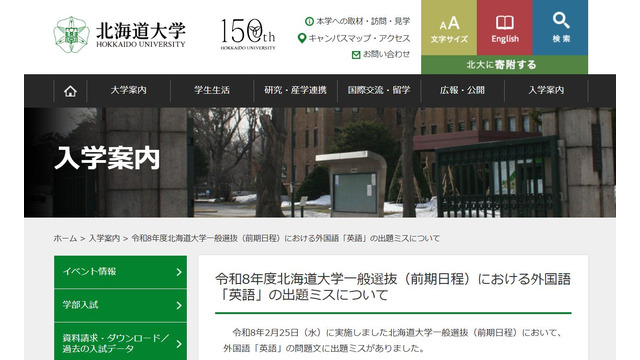This screenshot has height=360, width=640.
Task: Open the 国際交流・留学 menu
Action: 379,91
